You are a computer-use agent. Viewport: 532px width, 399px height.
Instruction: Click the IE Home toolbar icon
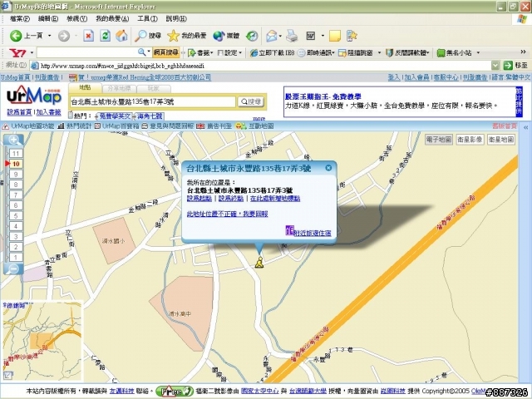click(x=121, y=36)
